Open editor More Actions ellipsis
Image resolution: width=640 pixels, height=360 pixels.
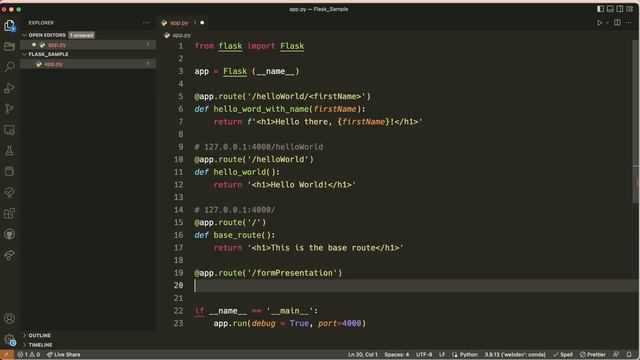pyautogui.click(x=629, y=23)
